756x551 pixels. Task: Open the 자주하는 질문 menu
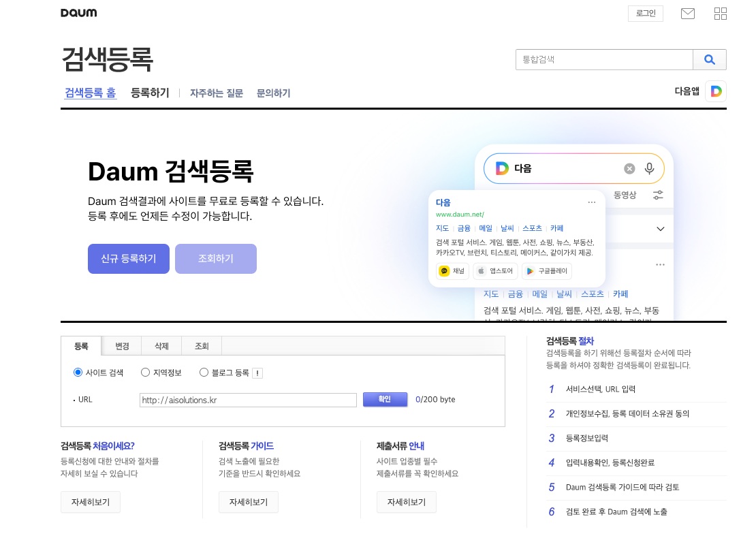tap(217, 93)
